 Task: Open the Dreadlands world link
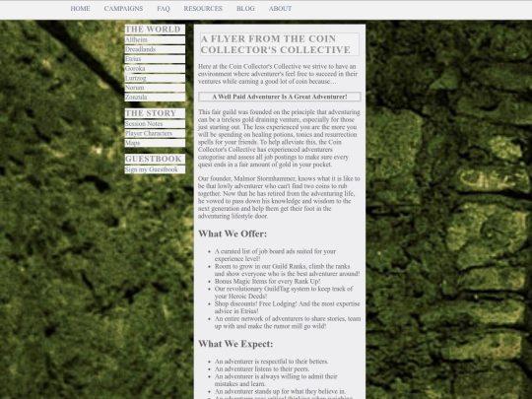[x=141, y=49]
